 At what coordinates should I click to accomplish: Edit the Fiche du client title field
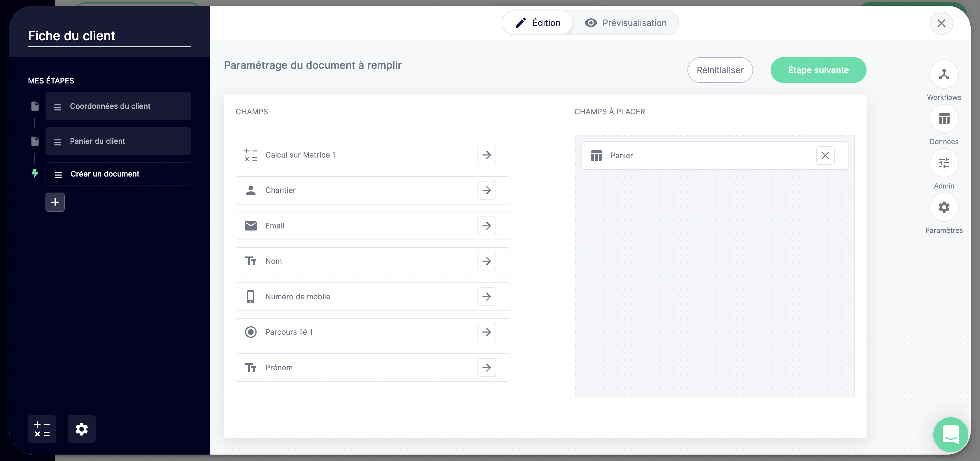pos(110,36)
